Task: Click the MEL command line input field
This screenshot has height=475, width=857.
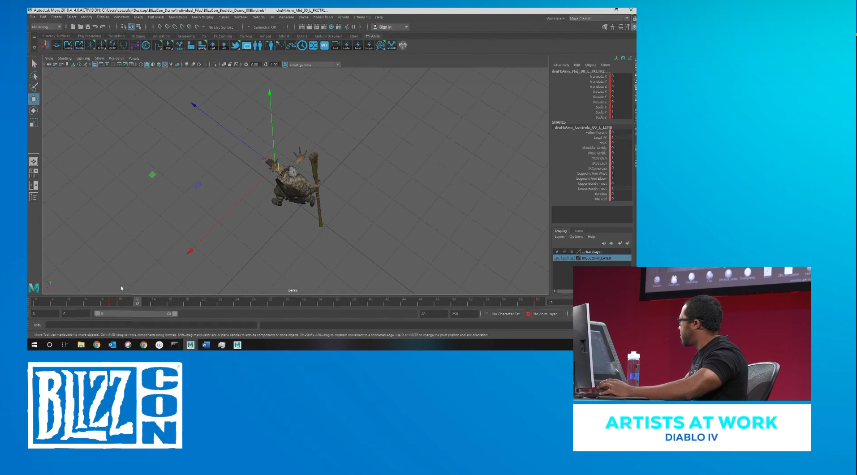Action: pyautogui.click(x=150, y=325)
